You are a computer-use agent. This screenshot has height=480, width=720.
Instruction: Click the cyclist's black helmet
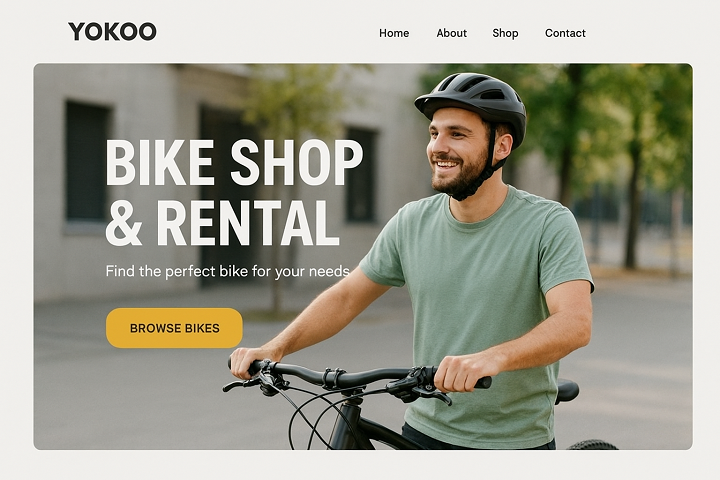point(473,103)
